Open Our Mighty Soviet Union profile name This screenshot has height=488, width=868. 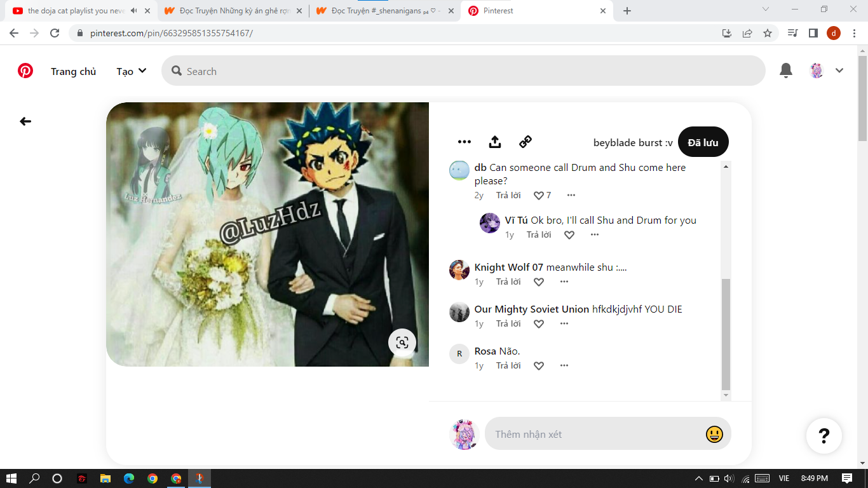[x=532, y=309]
